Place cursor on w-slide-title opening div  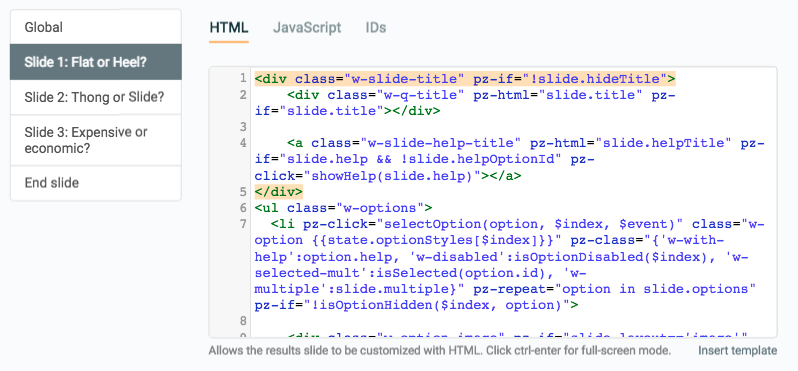465,79
